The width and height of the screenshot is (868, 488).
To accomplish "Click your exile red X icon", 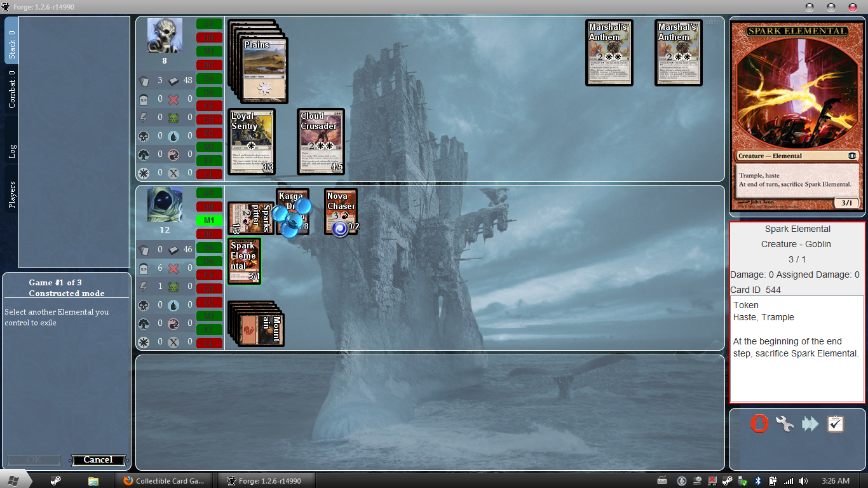I will coord(173,268).
